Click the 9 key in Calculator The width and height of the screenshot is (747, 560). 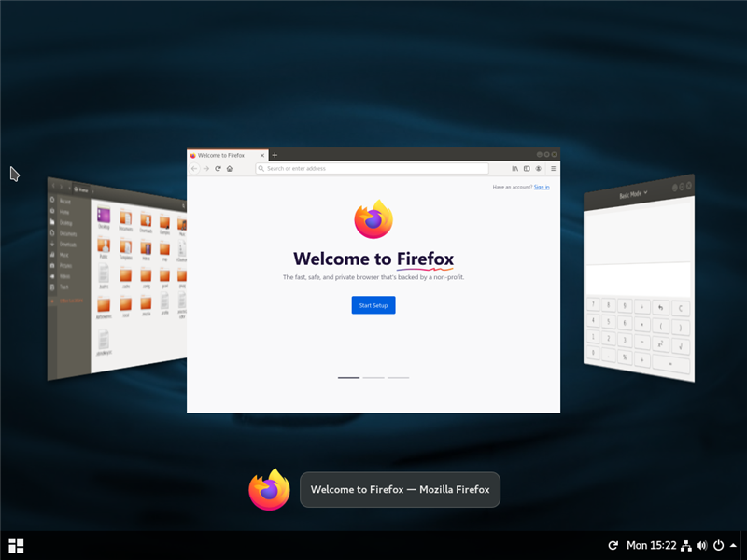point(625,306)
